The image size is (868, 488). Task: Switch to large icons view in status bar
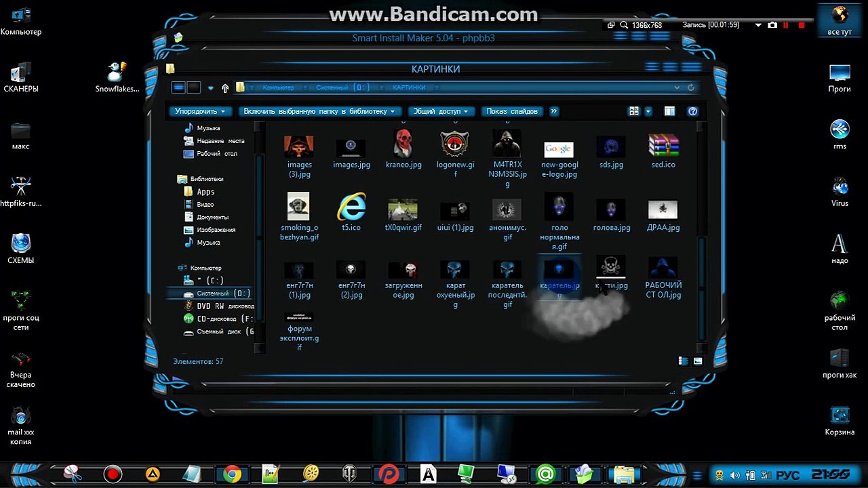(x=698, y=361)
